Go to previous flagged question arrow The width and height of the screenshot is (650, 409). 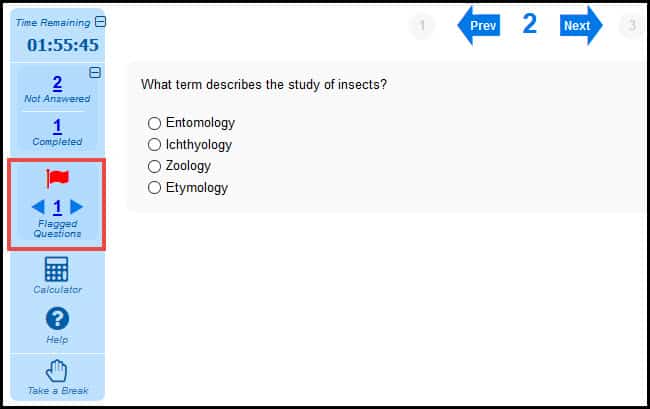(37, 207)
